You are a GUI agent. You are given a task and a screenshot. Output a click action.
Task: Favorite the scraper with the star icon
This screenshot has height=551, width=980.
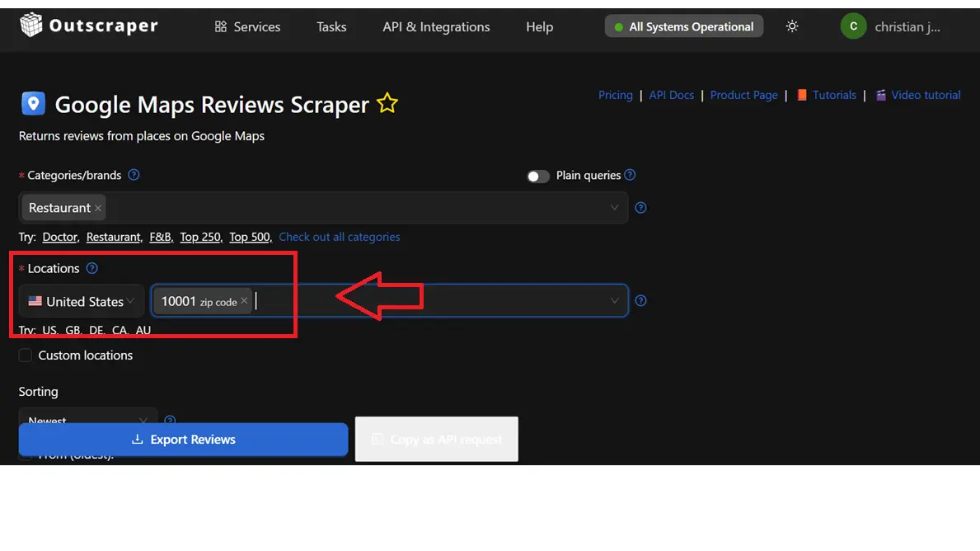tap(387, 104)
